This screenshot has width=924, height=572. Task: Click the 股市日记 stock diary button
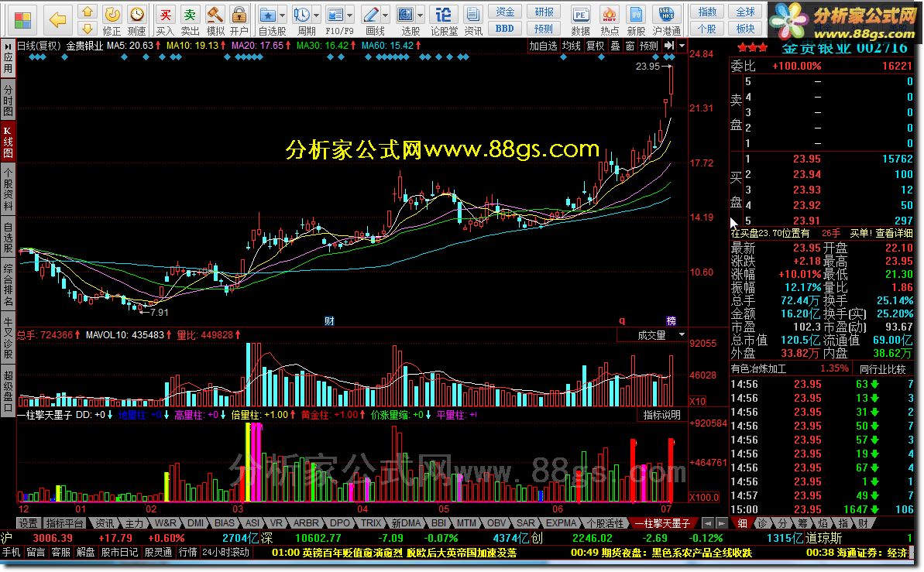click(x=119, y=553)
